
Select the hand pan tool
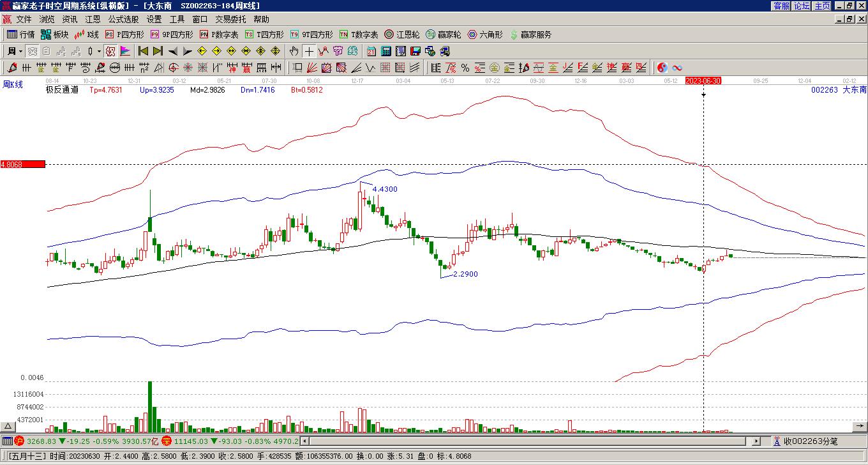point(294,51)
